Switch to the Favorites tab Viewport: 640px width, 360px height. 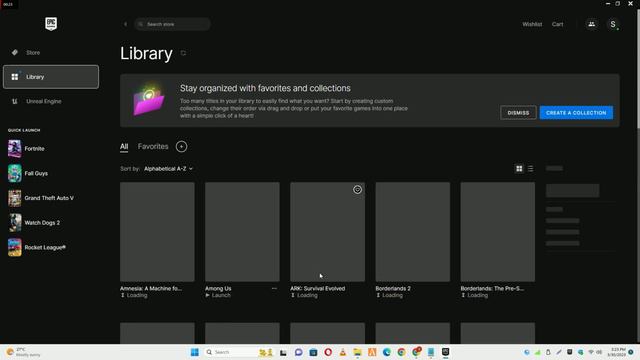153,146
